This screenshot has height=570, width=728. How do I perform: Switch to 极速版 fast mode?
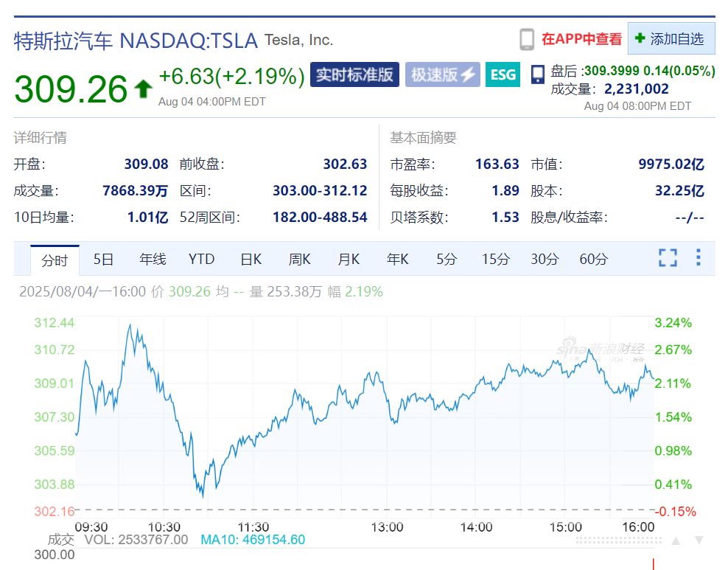(x=442, y=74)
